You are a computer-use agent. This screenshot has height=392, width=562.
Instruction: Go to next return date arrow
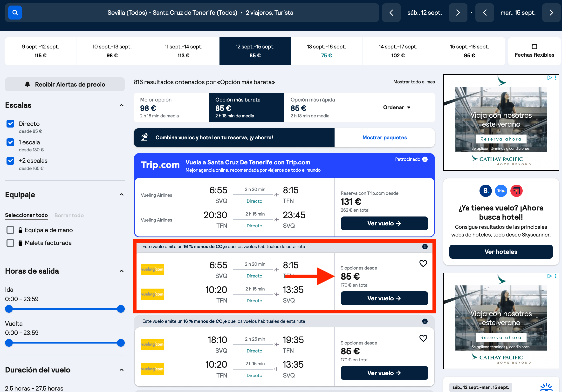coord(551,13)
